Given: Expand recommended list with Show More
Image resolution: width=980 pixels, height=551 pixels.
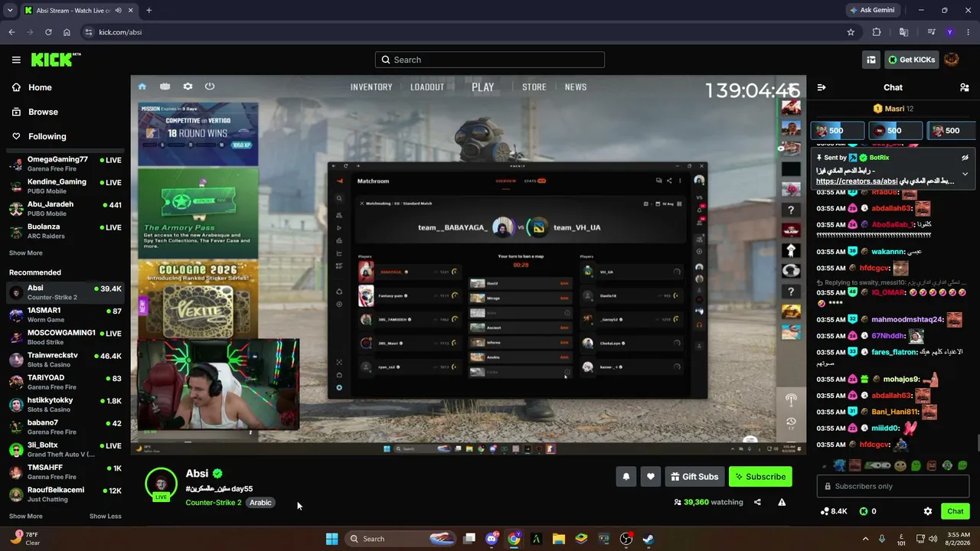Looking at the screenshot, I should 26,516.
